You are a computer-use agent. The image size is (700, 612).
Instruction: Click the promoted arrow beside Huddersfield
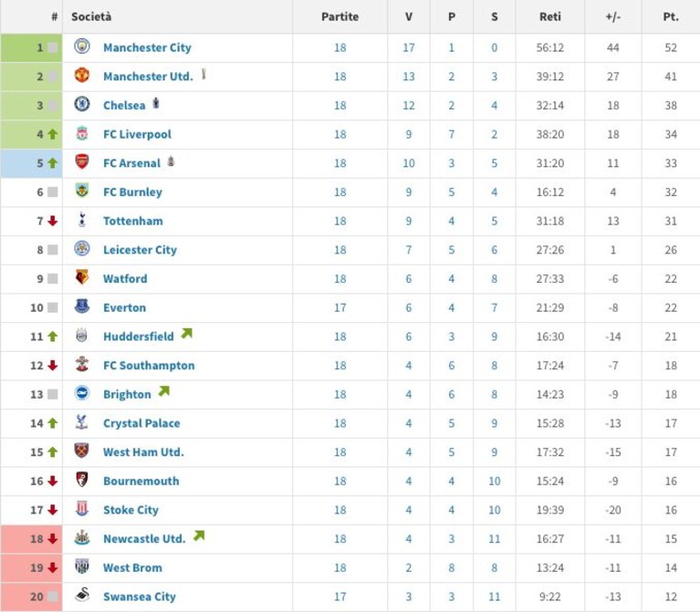click(x=186, y=333)
